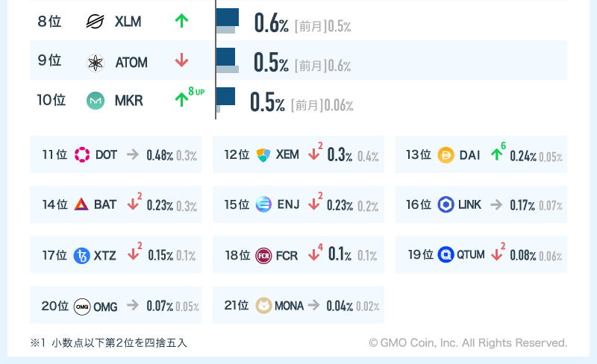Click the XLM 0.6% dark blue bar
597x364 pixels.
coord(228,17)
